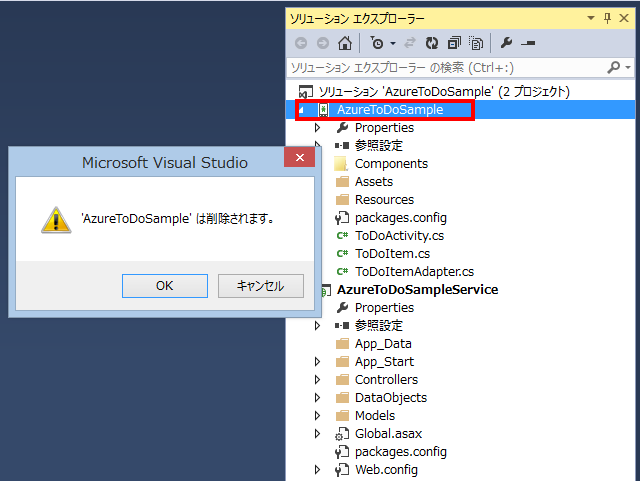Click the Pending Changes Filter clock icon
640x481 pixels.
tap(377, 43)
